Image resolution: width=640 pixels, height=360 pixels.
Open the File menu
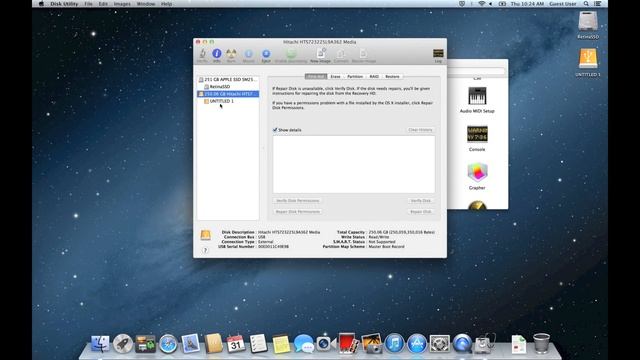88,4
